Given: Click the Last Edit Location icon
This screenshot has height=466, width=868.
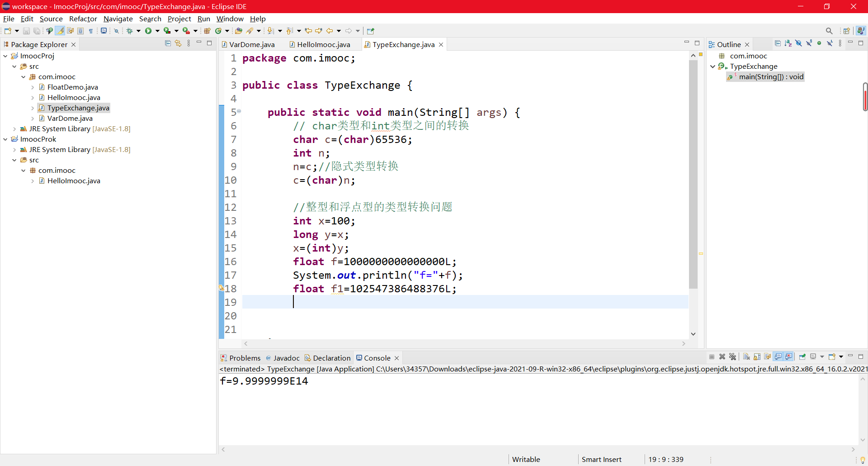Looking at the screenshot, I should [308, 31].
